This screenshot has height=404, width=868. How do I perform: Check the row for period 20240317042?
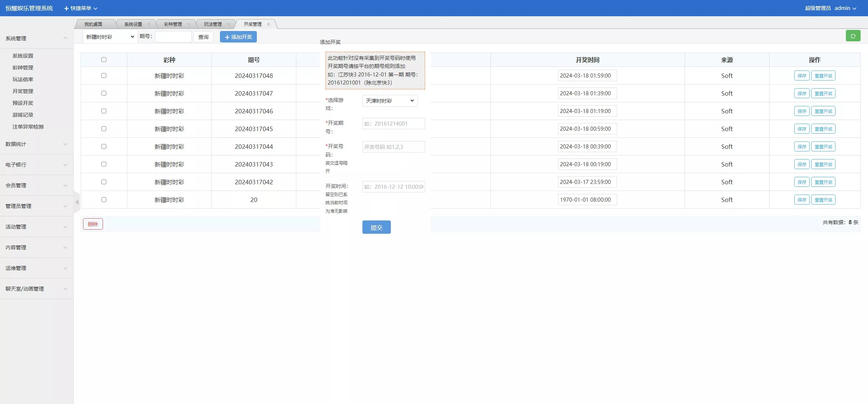tap(104, 182)
